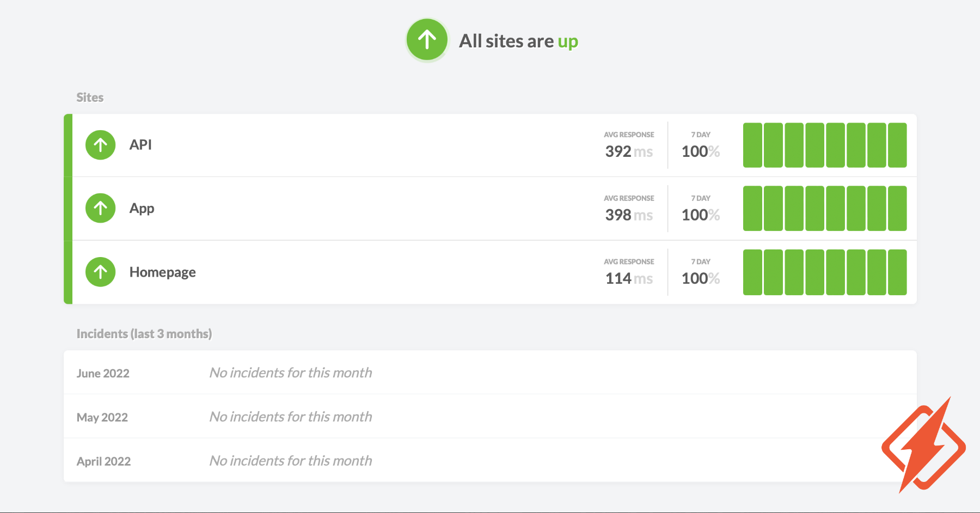Click the Homepage status up-arrow icon
Screen dimensions: 980x513
click(101, 272)
